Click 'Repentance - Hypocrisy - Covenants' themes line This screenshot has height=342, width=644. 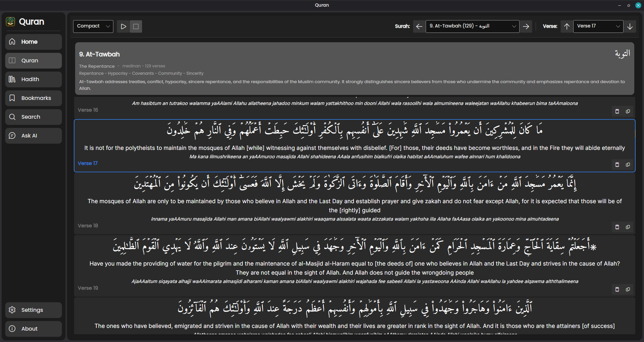pyautogui.click(x=141, y=73)
